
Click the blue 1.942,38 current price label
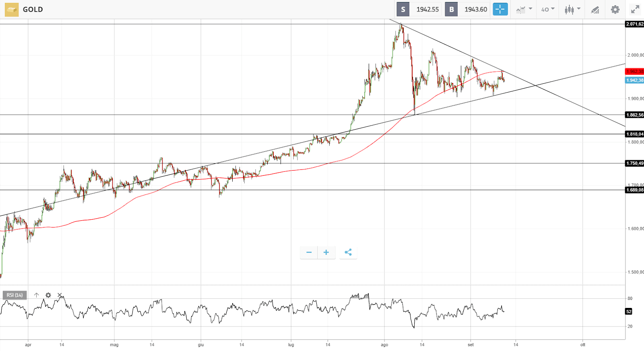click(x=635, y=80)
